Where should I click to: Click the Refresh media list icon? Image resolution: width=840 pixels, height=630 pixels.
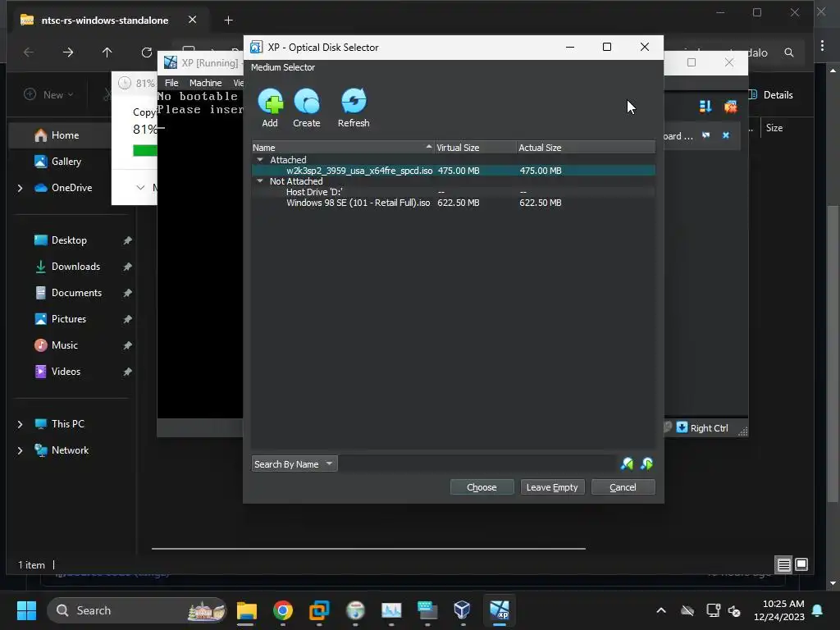click(354, 102)
